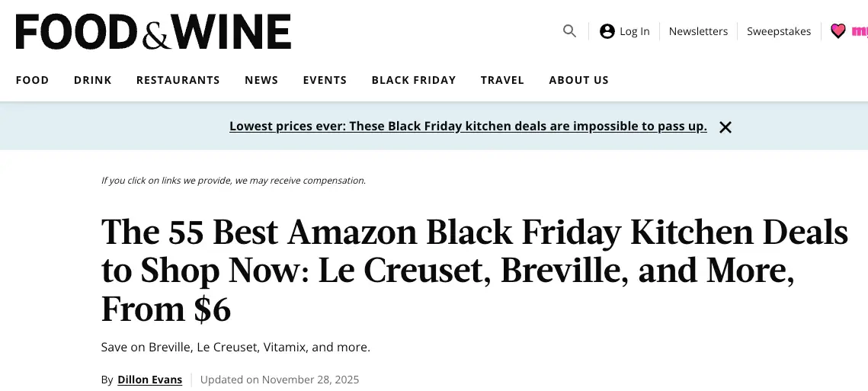This screenshot has width=868, height=391.
Task: Click the Log In link
Action: [x=634, y=31]
